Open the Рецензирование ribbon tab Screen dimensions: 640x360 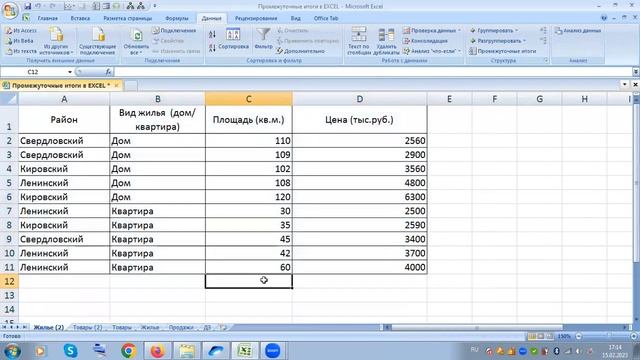pyautogui.click(x=256, y=18)
